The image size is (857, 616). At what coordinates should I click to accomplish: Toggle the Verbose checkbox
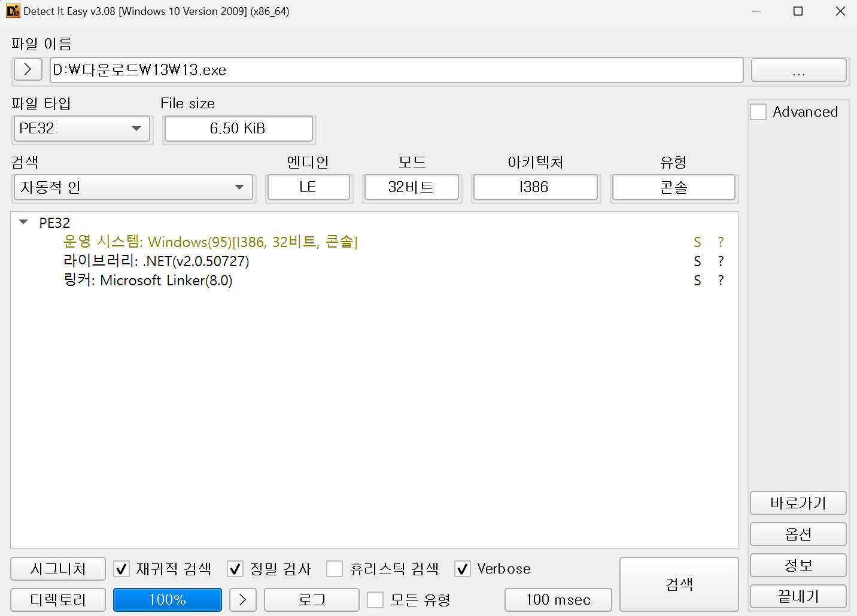point(463,569)
